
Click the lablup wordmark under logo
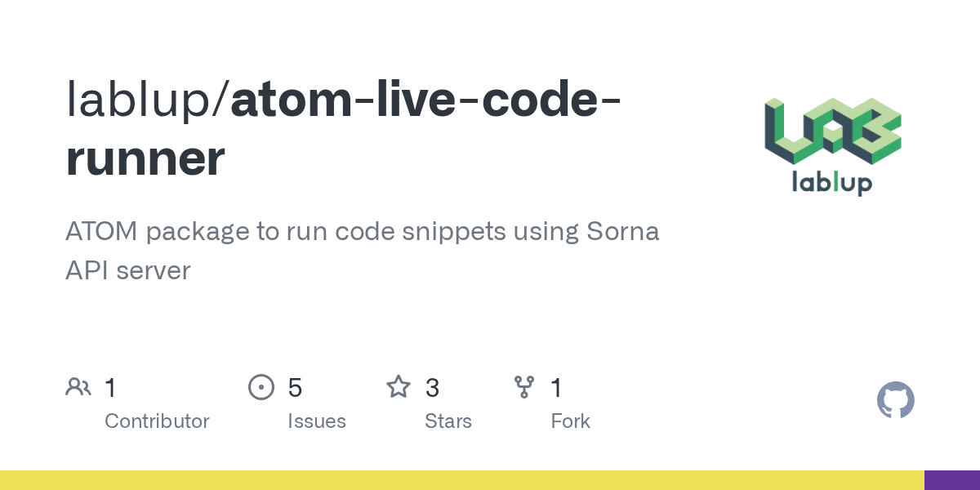831,183
